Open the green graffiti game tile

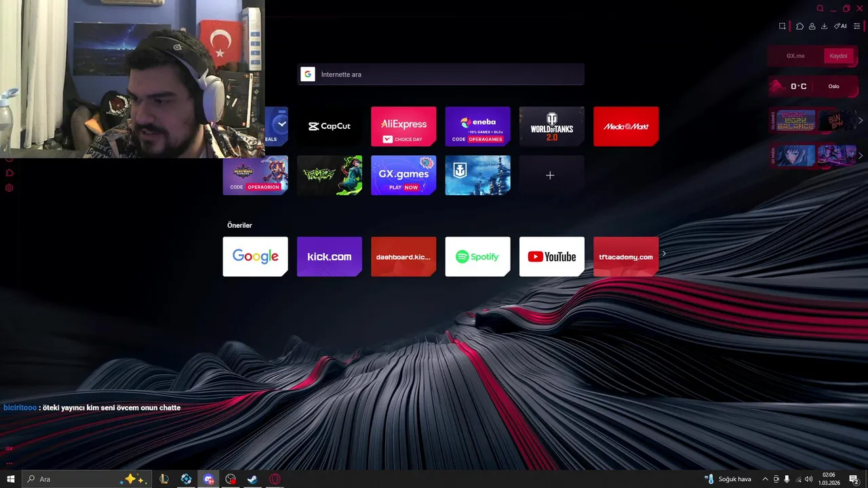pos(330,175)
